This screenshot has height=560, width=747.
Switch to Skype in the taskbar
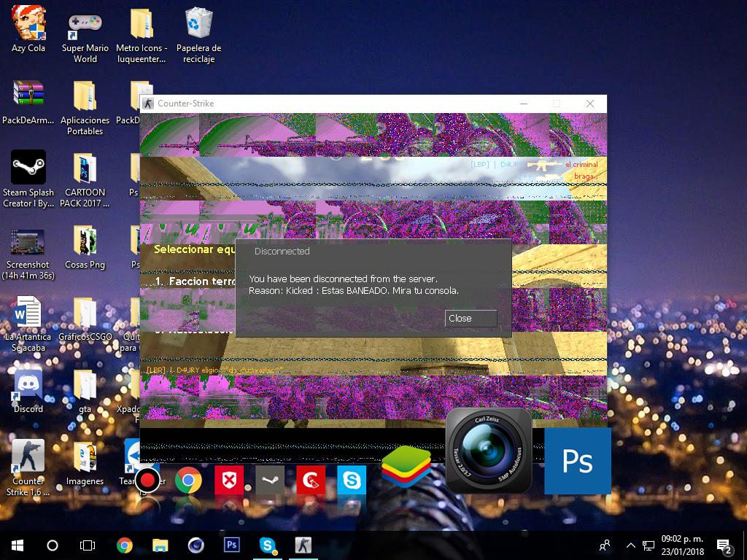click(267, 545)
